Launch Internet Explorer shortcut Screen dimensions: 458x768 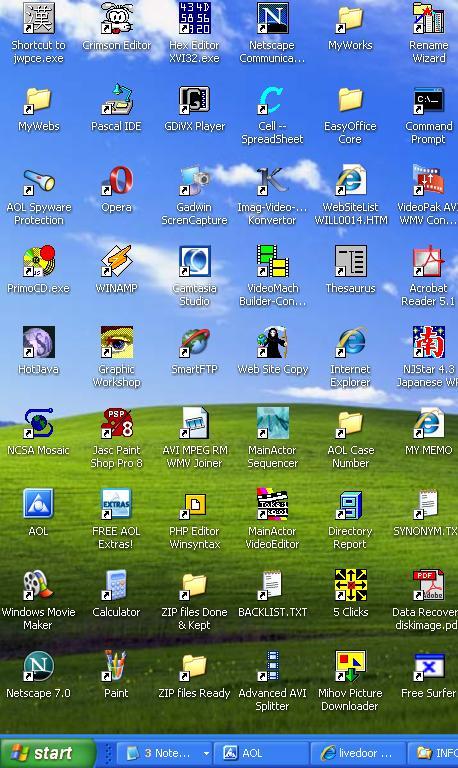coord(350,342)
